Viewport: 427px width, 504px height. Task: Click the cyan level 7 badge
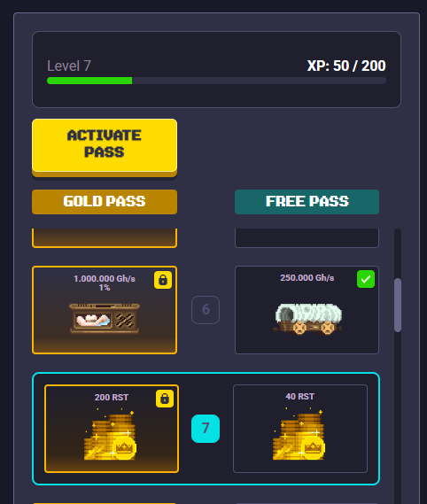206,429
